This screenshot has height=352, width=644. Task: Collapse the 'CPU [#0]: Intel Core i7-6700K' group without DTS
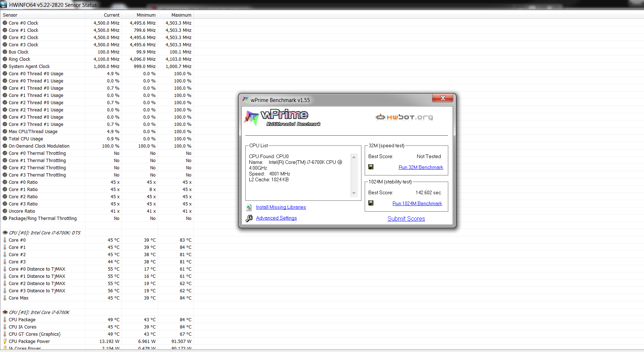(x=5, y=312)
